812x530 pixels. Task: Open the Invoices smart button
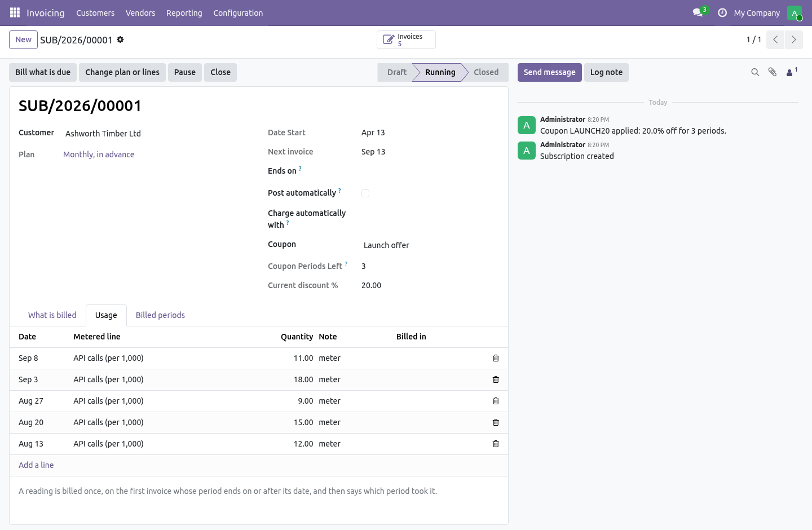[x=406, y=39]
